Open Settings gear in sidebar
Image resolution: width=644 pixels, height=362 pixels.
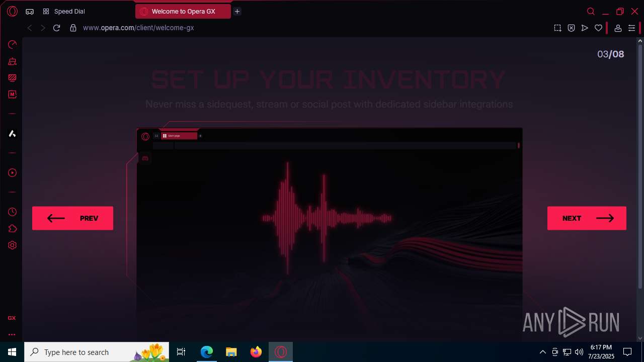pyautogui.click(x=13, y=245)
